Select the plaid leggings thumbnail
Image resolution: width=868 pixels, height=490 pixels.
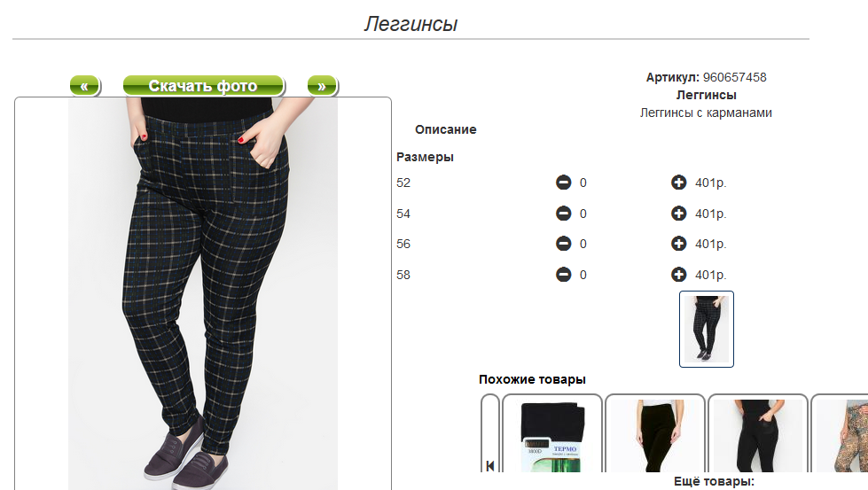707,329
